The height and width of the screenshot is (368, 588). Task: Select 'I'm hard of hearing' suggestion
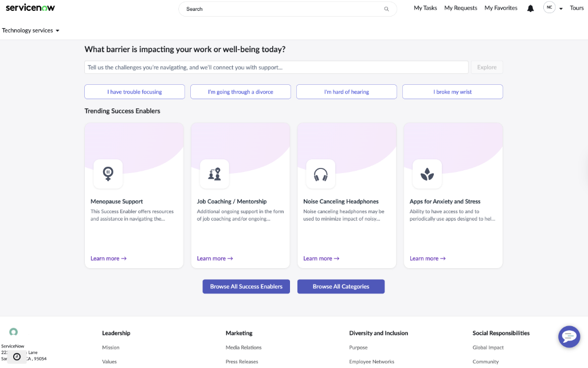pos(347,92)
